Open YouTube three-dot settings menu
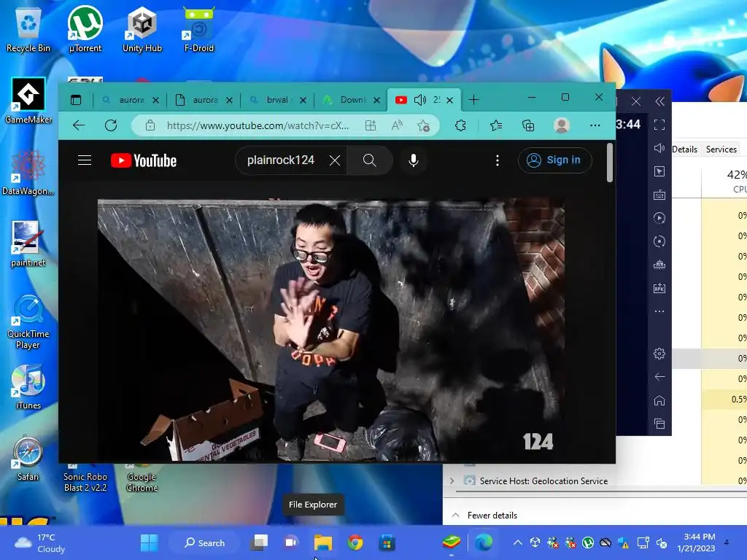Screen dimensions: 747x560 coord(498,160)
